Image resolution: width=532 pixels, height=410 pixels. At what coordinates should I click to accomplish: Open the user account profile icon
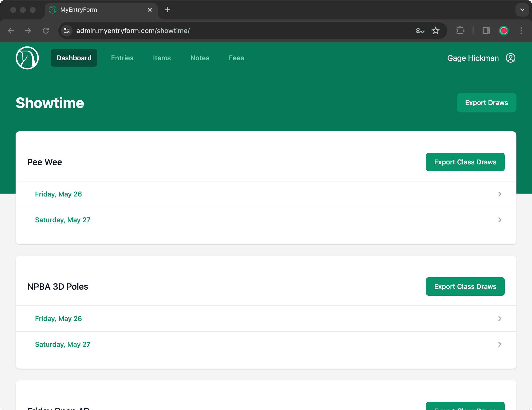point(510,58)
